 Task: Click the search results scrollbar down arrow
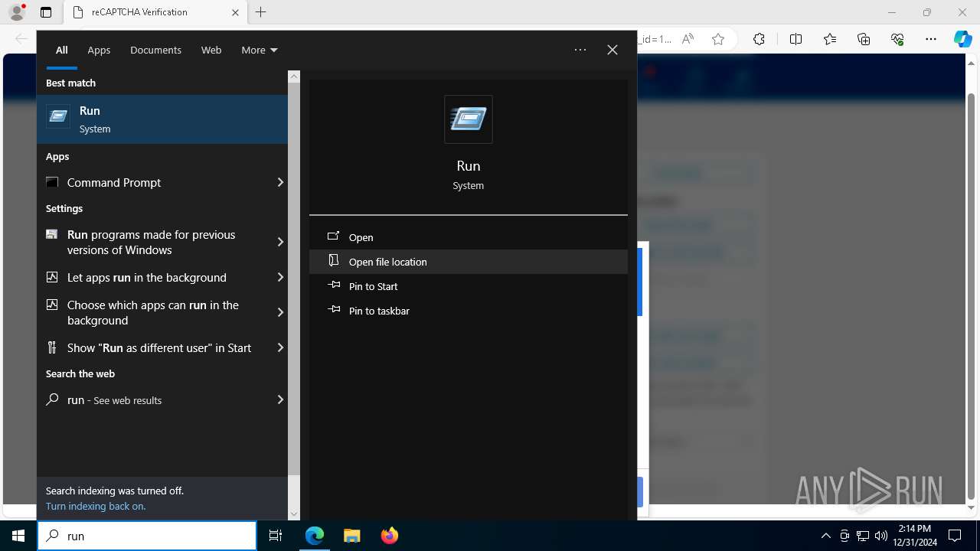coord(294,514)
